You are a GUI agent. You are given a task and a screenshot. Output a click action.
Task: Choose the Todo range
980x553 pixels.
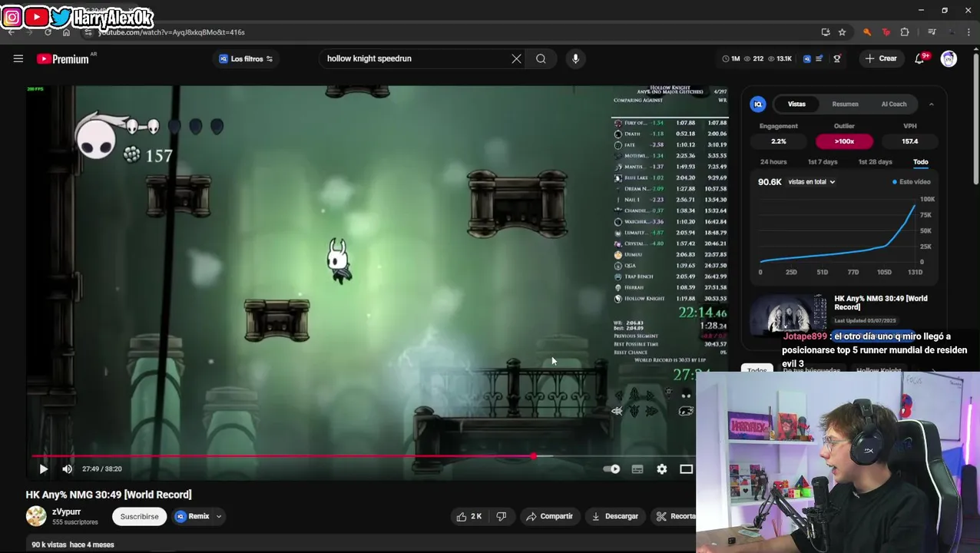click(x=920, y=162)
